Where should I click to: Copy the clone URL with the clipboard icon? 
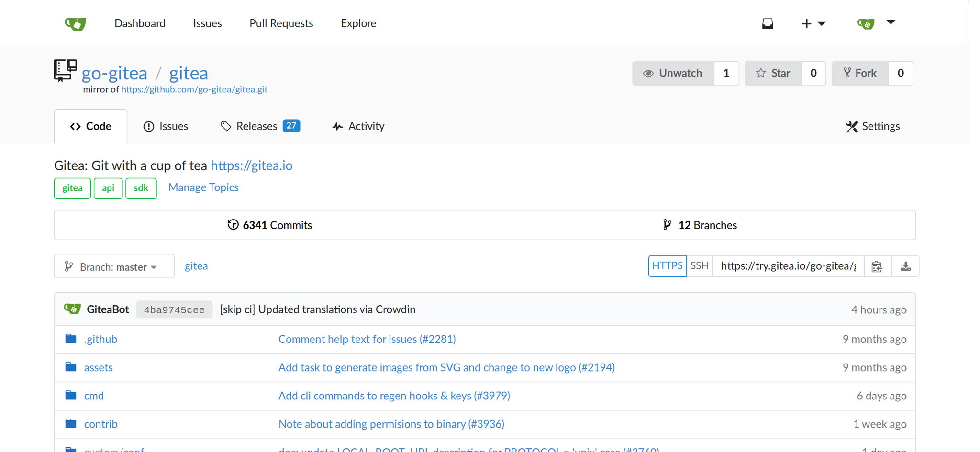point(877,266)
